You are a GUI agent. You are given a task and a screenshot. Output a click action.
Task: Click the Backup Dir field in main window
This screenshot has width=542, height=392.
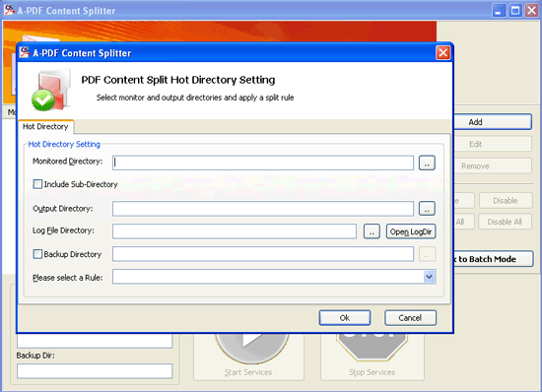[95, 371]
